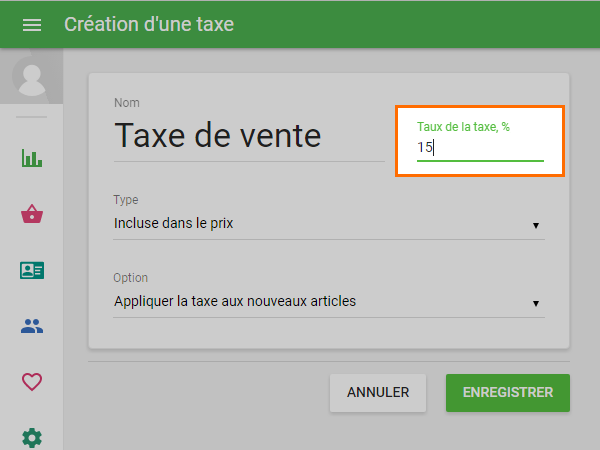The width and height of the screenshot is (600, 450).
Task: Open the heart icon in sidebar
Action: 32,382
